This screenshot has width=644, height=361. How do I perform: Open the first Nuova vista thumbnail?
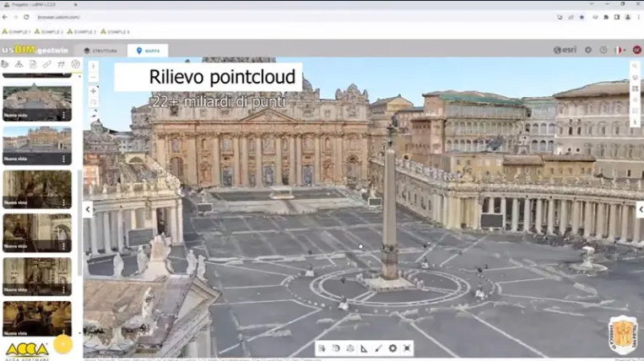pyautogui.click(x=36, y=100)
